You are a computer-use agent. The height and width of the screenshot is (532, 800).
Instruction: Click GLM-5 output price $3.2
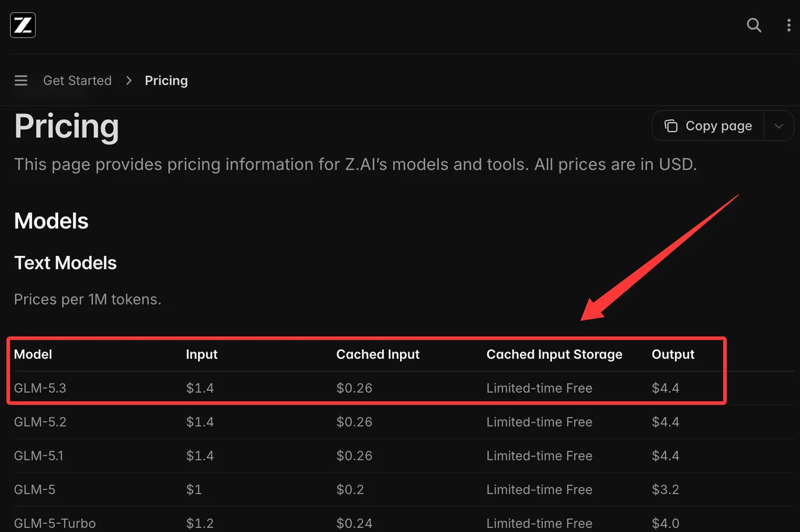pyautogui.click(x=666, y=490)
